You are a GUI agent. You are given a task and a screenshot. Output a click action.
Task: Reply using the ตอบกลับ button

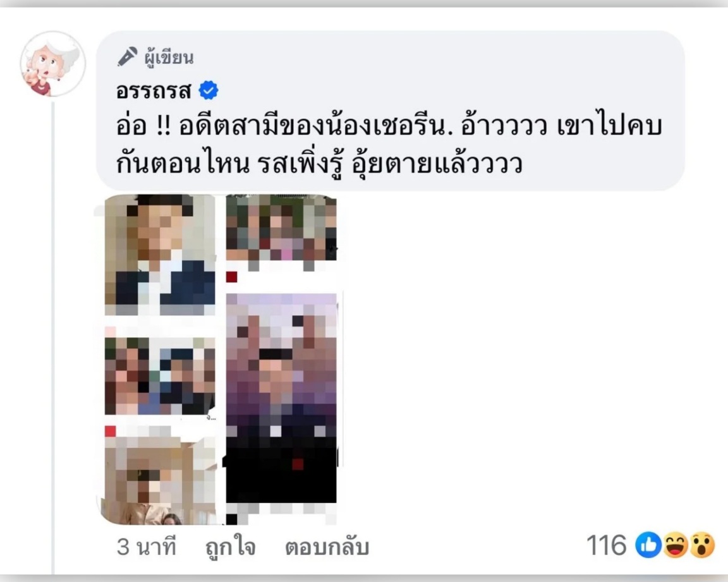click(327, 546)
